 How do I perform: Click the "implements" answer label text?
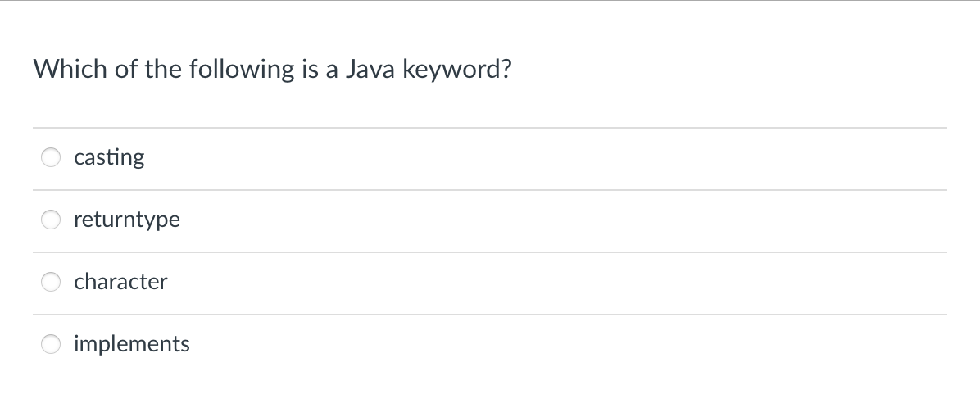[x=132, y=344]
